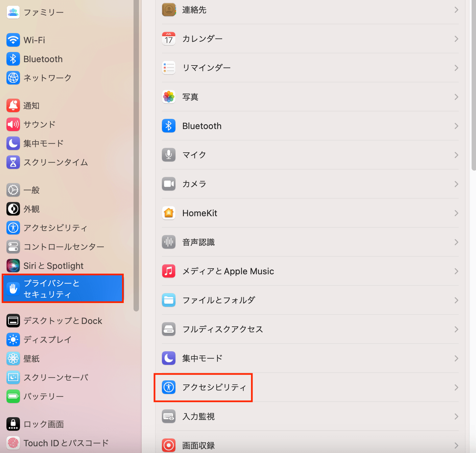Click the リマインダー row label

(x=207, y=68)
